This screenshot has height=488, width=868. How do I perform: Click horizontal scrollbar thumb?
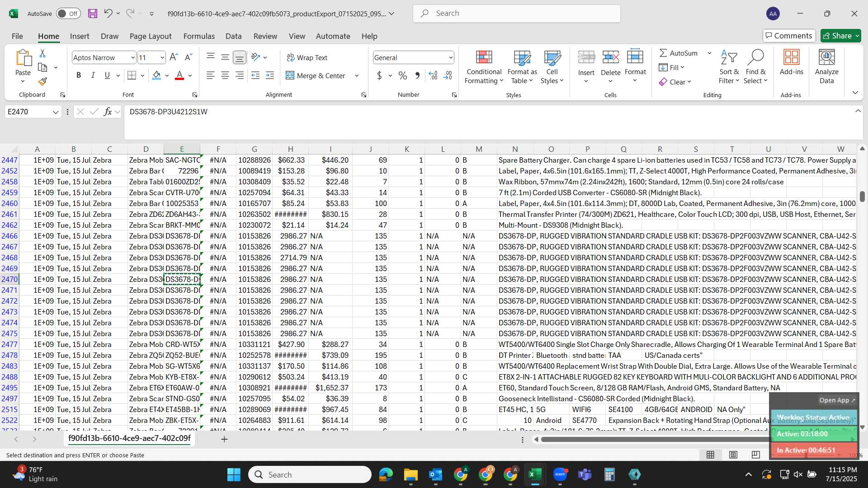tap(656, 439)
